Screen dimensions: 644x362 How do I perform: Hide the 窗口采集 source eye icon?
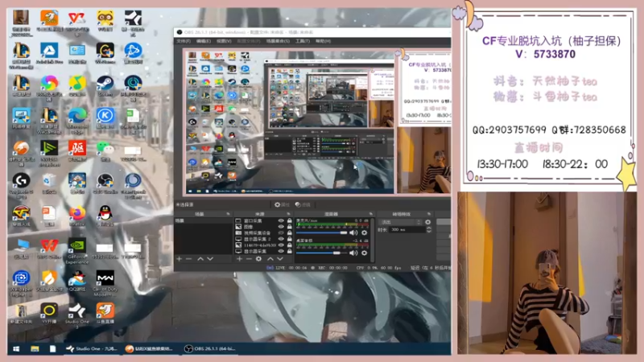point(281,220)
